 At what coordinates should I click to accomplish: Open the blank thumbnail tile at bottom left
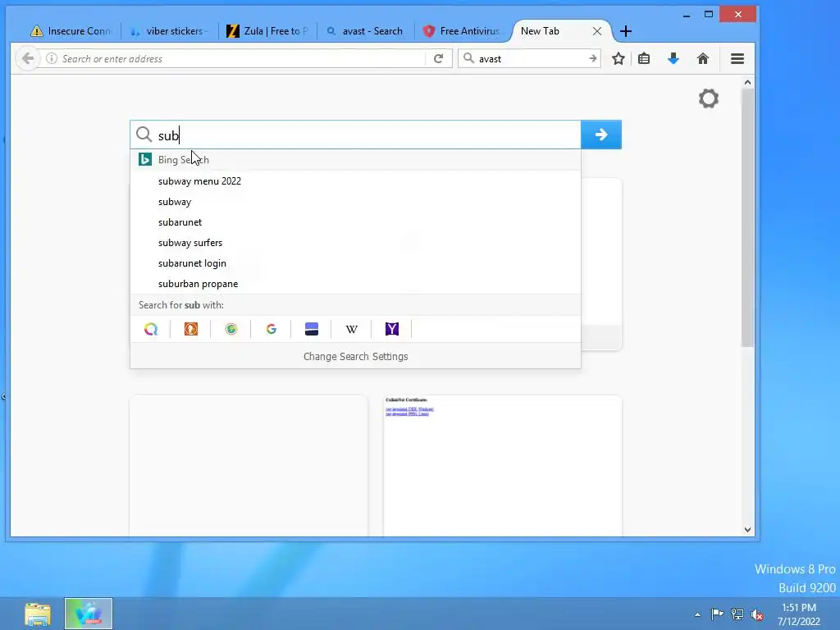click(x=249, y=466)
